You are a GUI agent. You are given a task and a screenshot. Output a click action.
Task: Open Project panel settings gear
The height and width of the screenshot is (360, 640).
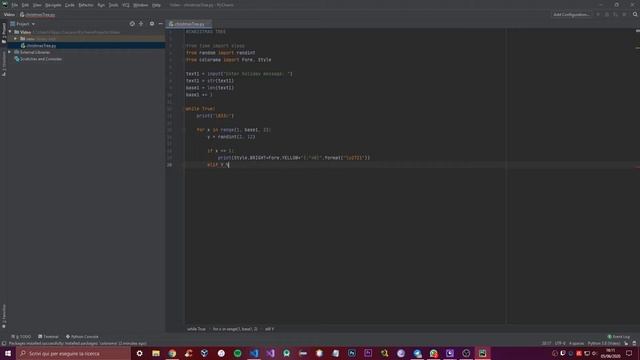(152, 24)
